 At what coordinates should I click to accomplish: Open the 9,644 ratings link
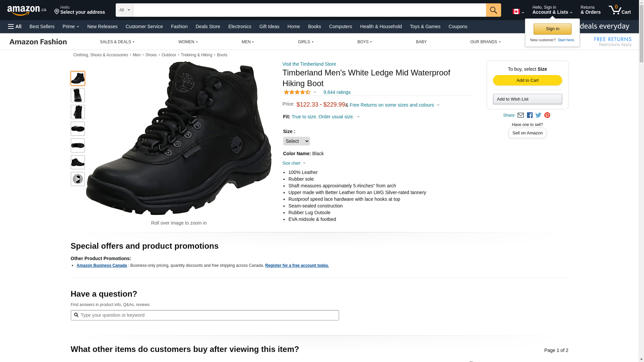click(x=337, y=92)
